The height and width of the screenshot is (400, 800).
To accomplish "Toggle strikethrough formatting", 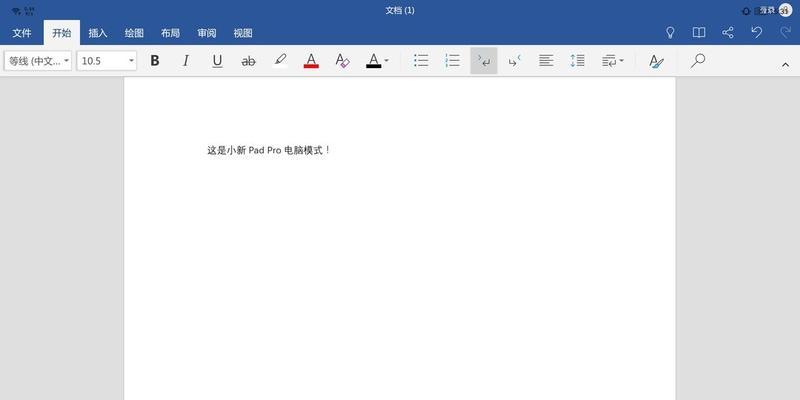I will click(x=248, y=61).
